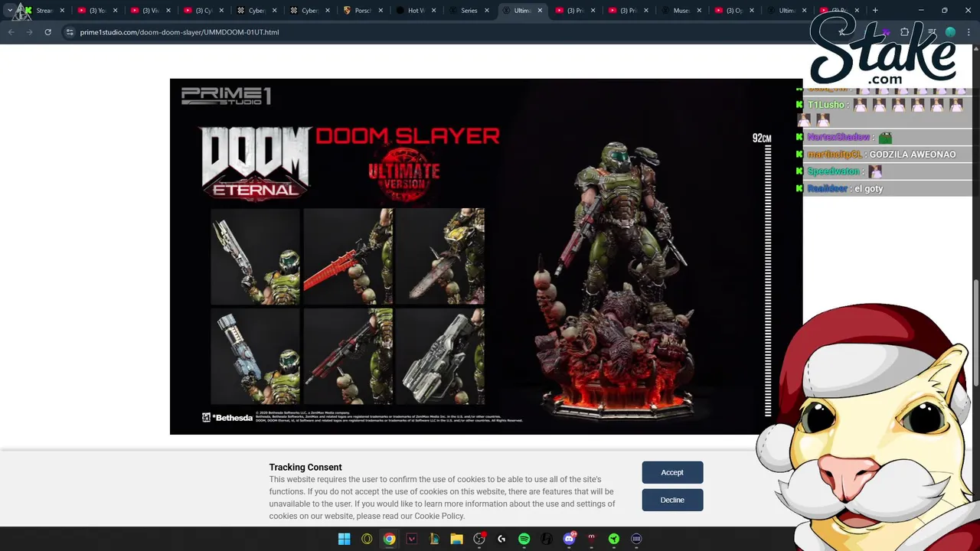Switch to Chrome in the taskbar

click(x=389, y=539)
